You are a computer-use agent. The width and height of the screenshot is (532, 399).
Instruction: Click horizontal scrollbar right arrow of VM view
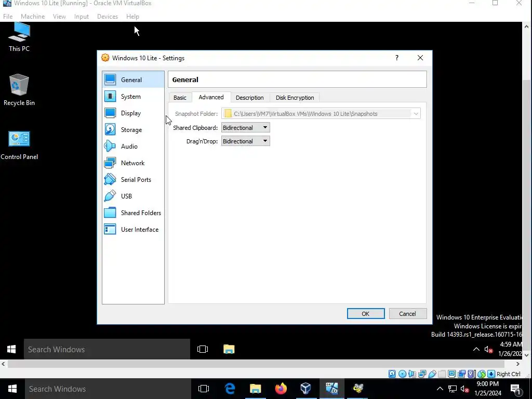pos(518,364)
